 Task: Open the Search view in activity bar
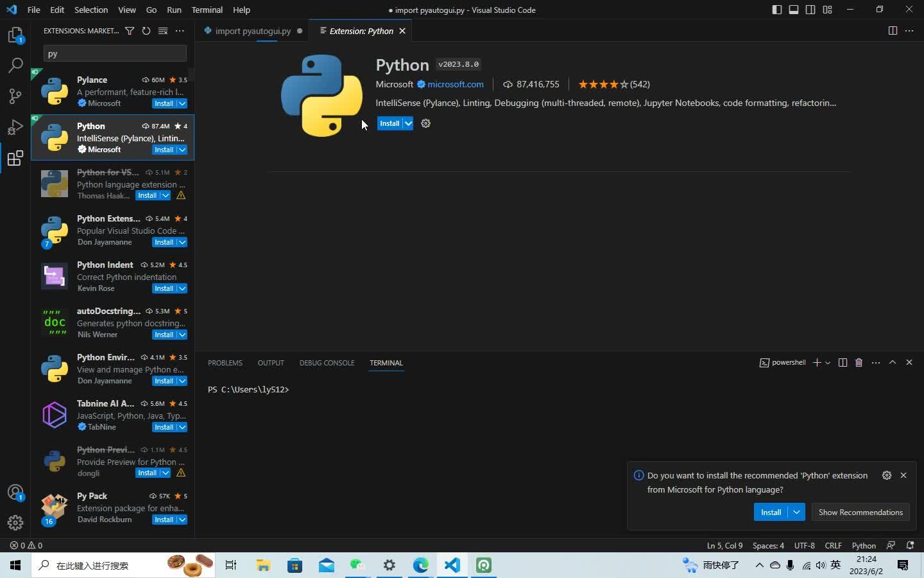tap(15, 66)
